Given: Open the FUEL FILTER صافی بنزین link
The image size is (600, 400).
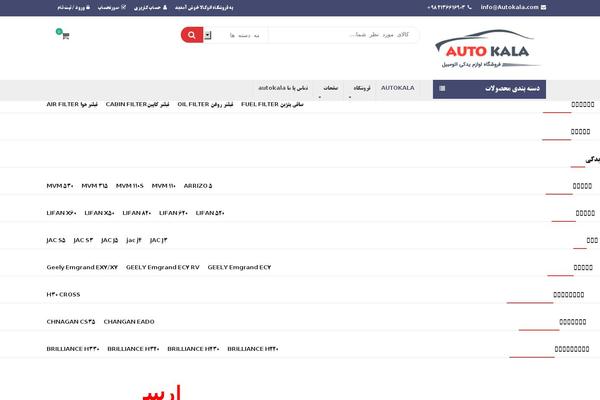Looking at the screenshot, I should pyautogui.click(x=272, y=104).
